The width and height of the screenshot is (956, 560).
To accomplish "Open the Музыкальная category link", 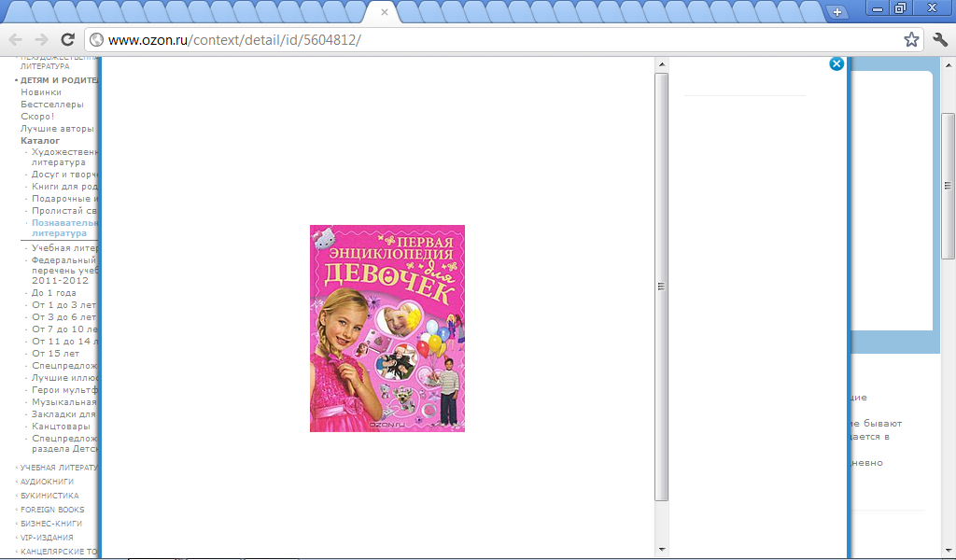I will [x=64, y=402].
